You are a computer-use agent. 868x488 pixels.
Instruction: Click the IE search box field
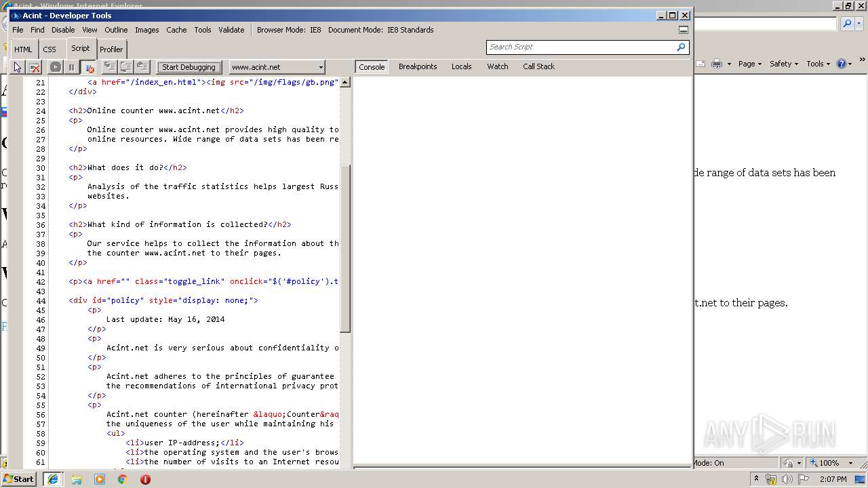(765, 24)
